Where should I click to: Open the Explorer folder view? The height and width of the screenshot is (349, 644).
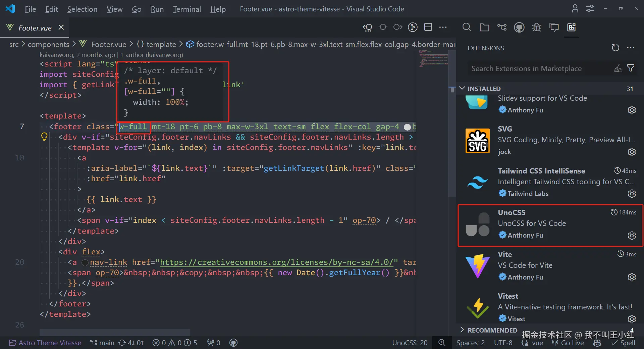click(484, 27)
